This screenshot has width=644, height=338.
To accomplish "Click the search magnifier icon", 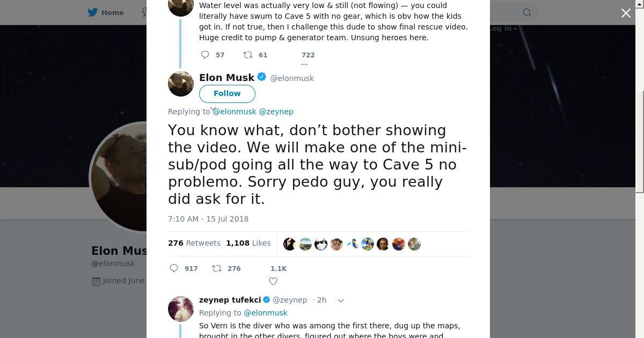I will (527, 12).
